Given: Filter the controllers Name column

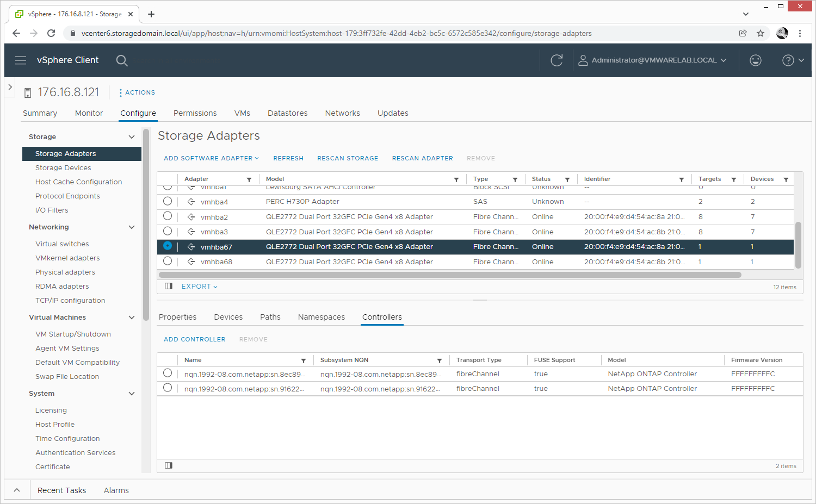Looking at the screenshot, I should (304, 360).
